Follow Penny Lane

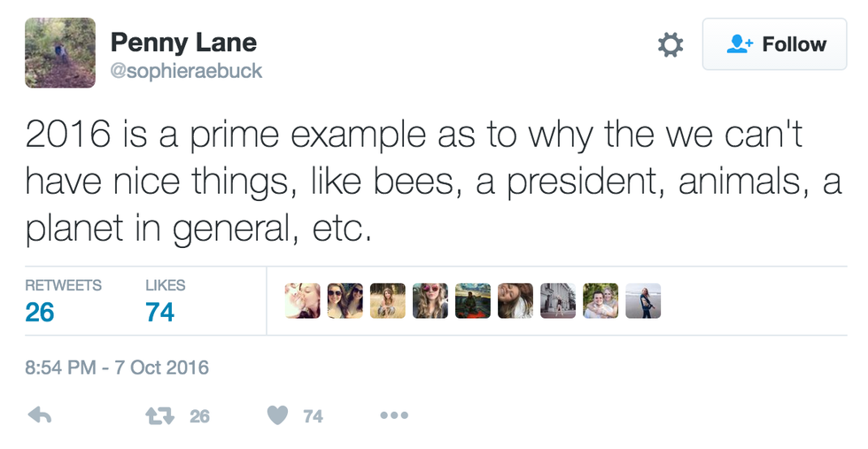point(775,44)
